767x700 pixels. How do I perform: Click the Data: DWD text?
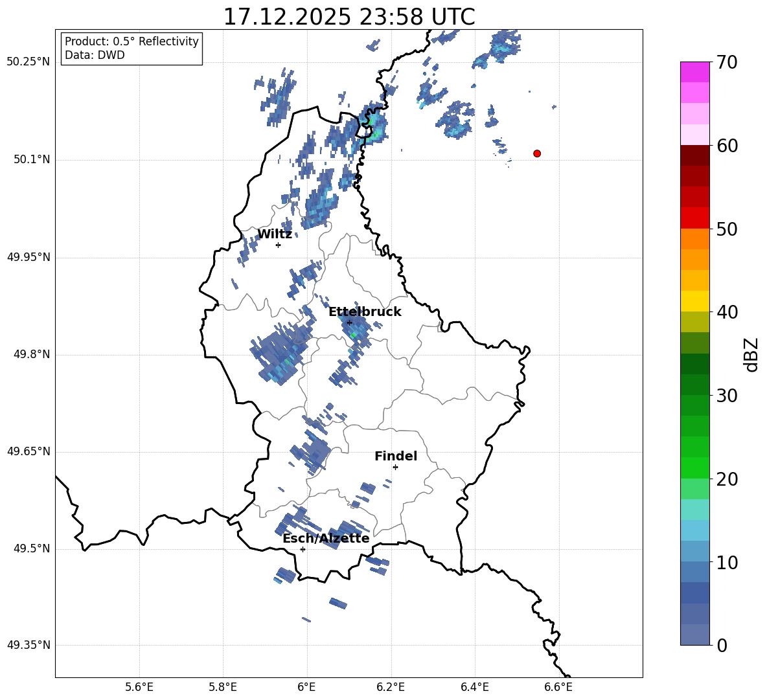[95, 55]
